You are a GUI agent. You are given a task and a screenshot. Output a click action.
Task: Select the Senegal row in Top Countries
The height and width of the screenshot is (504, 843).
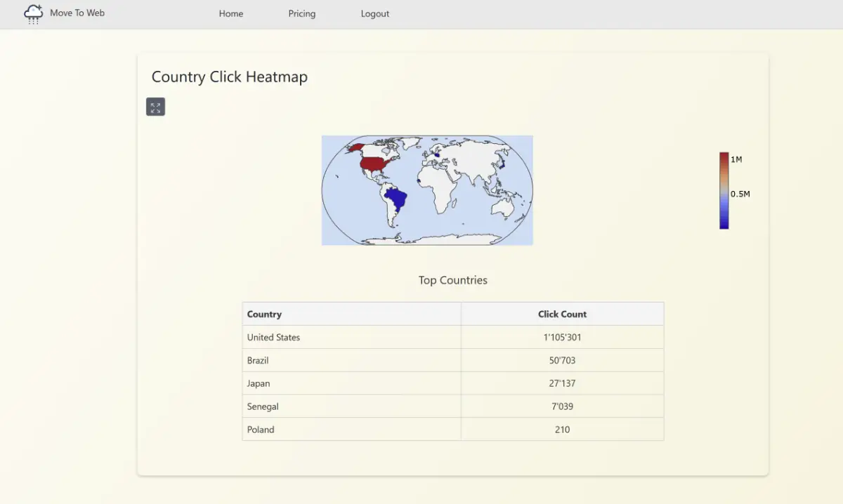coord(263,406)
